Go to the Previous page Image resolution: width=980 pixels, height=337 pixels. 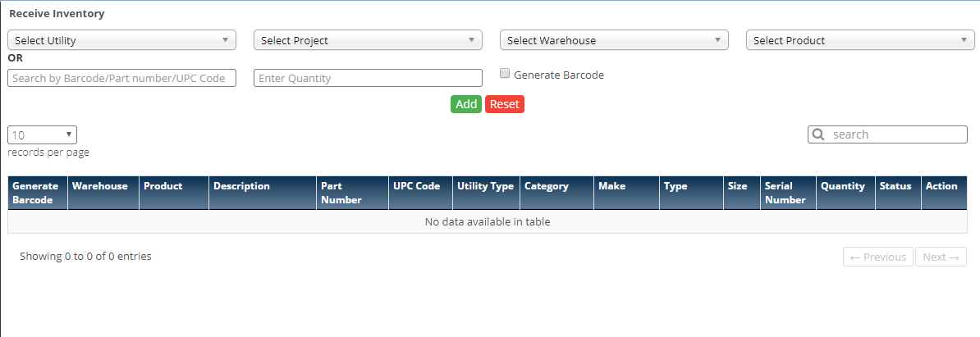(877, 257)
